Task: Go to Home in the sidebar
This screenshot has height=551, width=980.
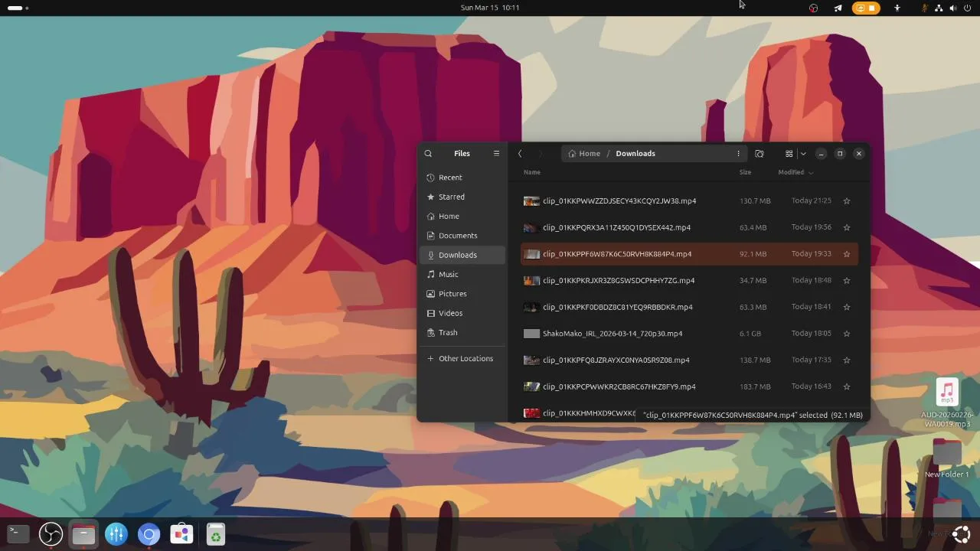Action: 462,217
